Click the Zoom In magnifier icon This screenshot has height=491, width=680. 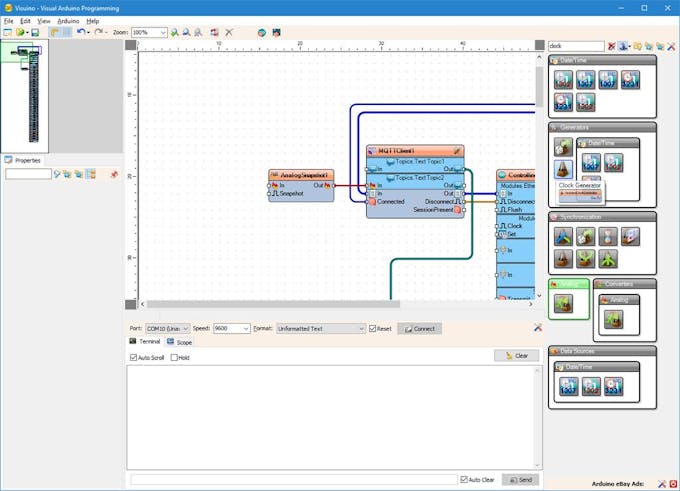pos(174,32)
